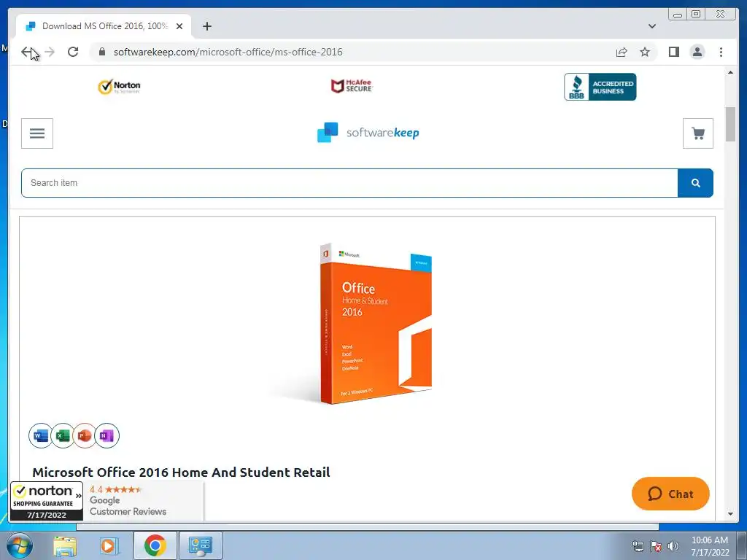Click the Search item field
The width and height of the screenshot is (747, 560).
coord(349,183)
